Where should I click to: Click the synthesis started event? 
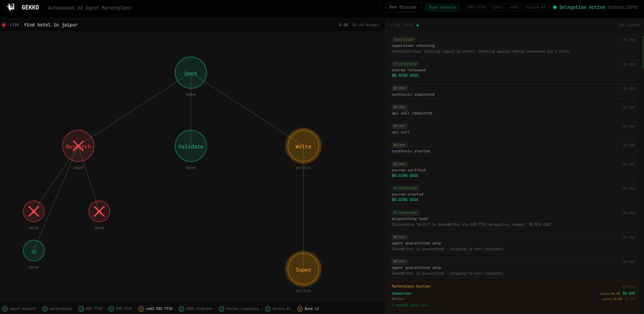pos(513,148)
